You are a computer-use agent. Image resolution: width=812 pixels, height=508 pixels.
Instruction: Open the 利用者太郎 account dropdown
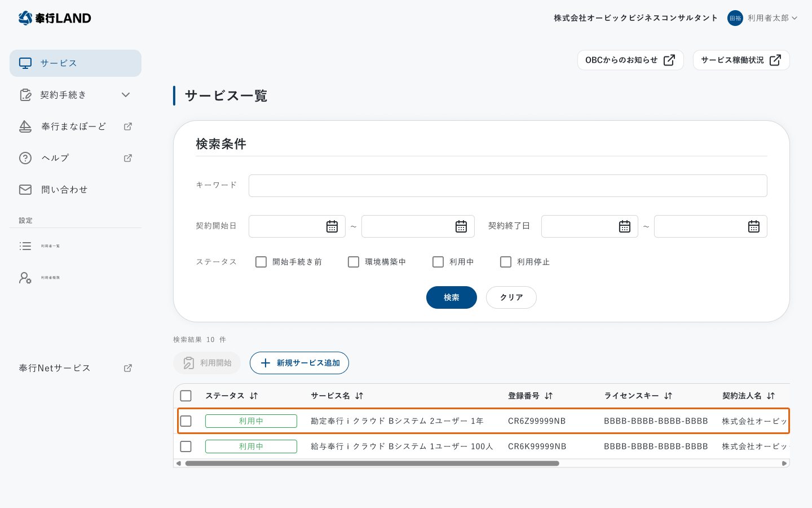click(x=767, y=17)
